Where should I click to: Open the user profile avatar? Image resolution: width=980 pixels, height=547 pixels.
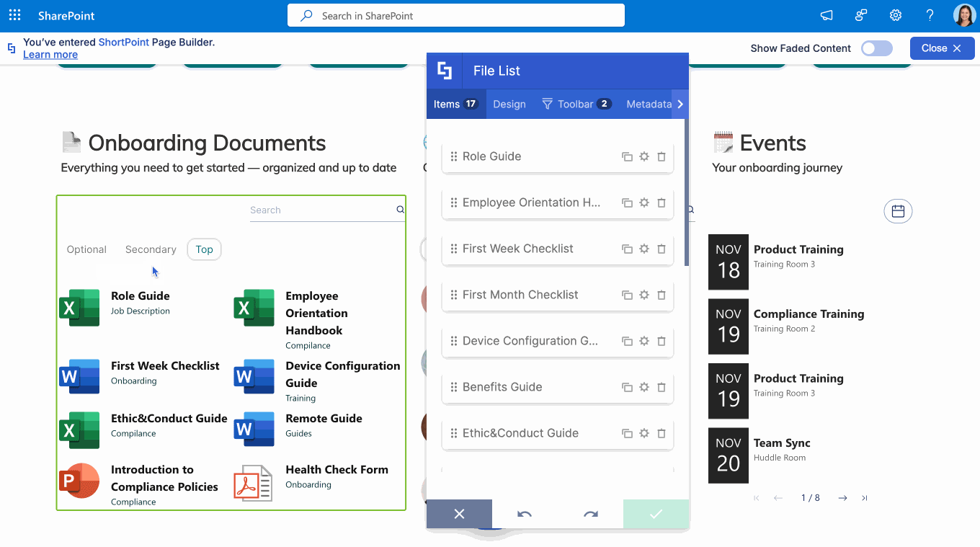pyautogui.click(x=964, y=15)
